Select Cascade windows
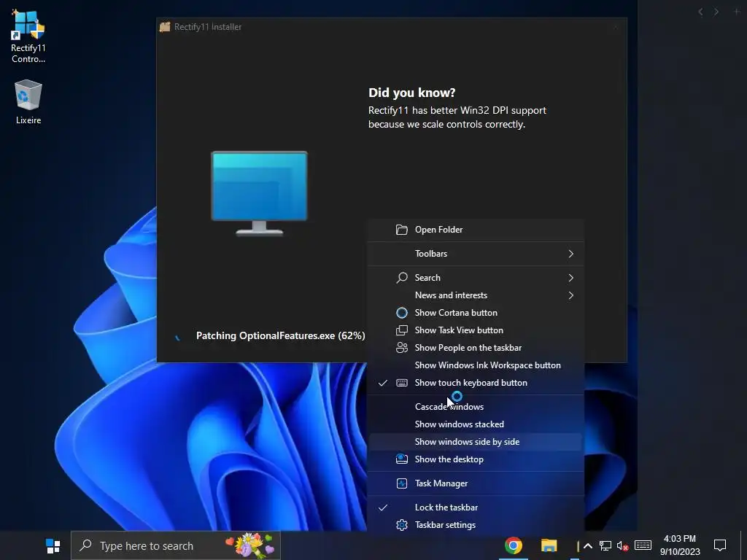 [x=476, y=407]
